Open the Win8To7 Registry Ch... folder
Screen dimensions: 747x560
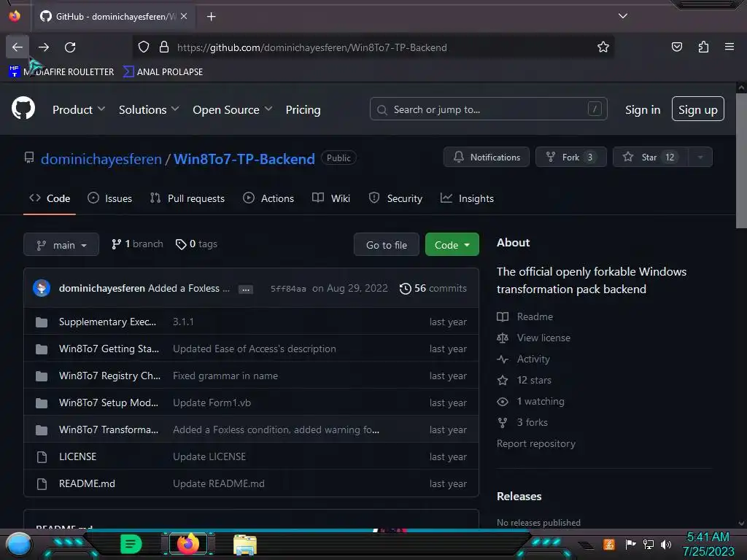click(x=109, y=376)
